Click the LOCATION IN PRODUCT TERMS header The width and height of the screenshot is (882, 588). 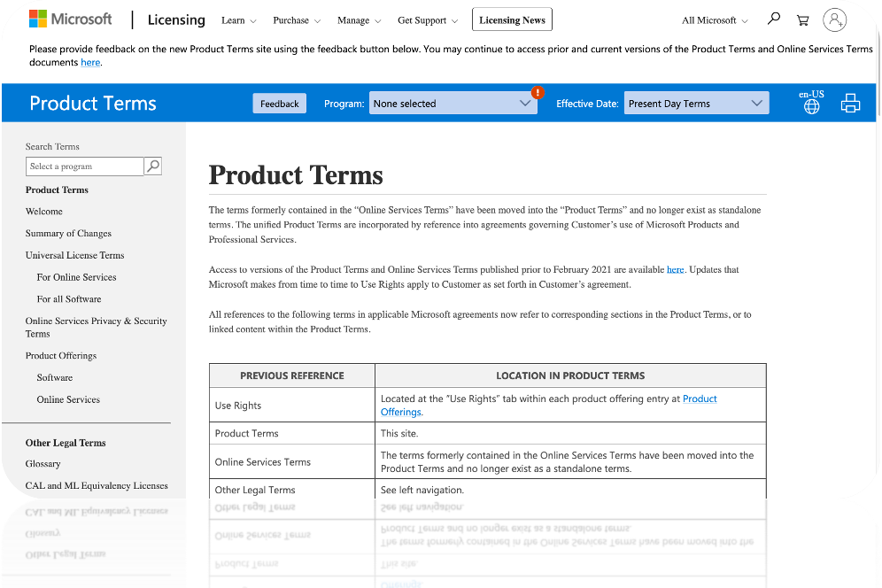click(x=570, y=375)
